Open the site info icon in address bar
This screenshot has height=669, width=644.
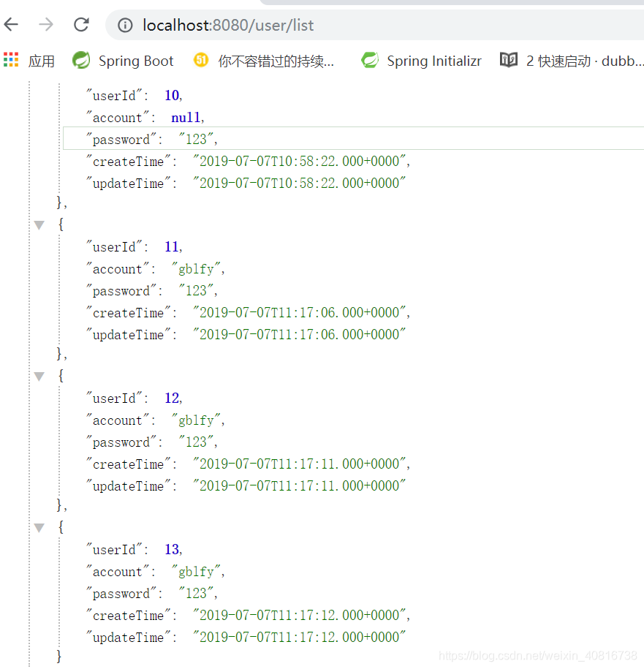(125, 25)
